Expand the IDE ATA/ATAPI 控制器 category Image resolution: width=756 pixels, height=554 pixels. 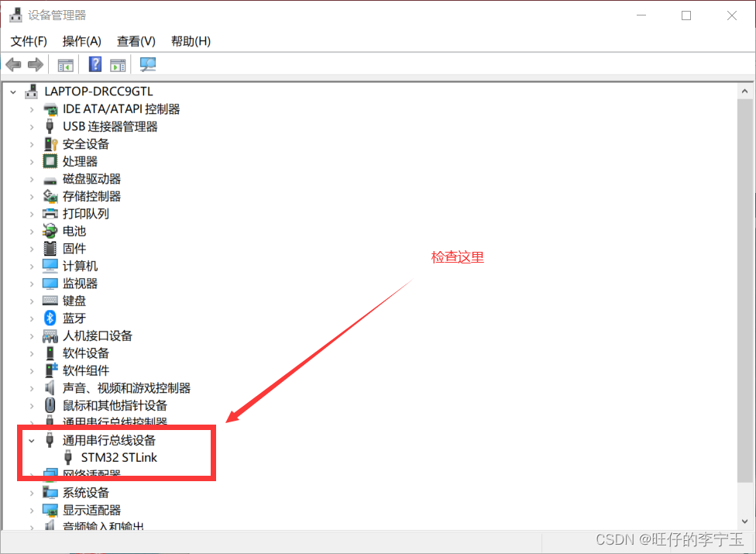tap(32, 109)
